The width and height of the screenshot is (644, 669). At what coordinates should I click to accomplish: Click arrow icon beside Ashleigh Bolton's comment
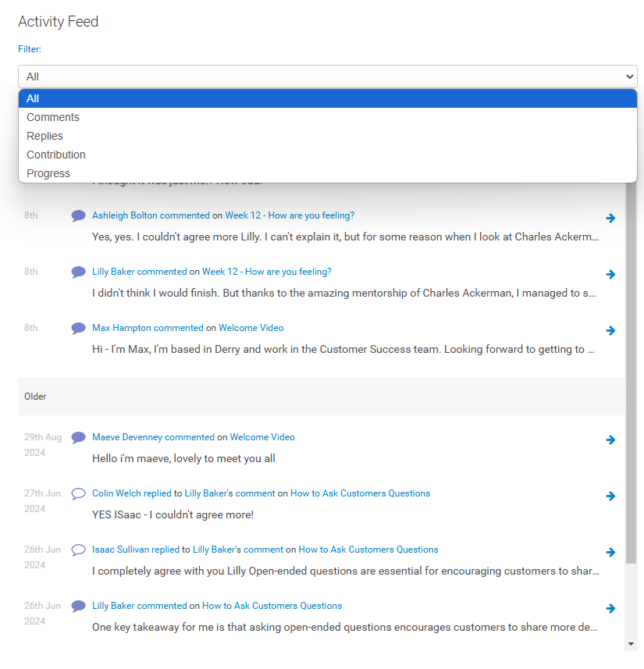[610, 219]
